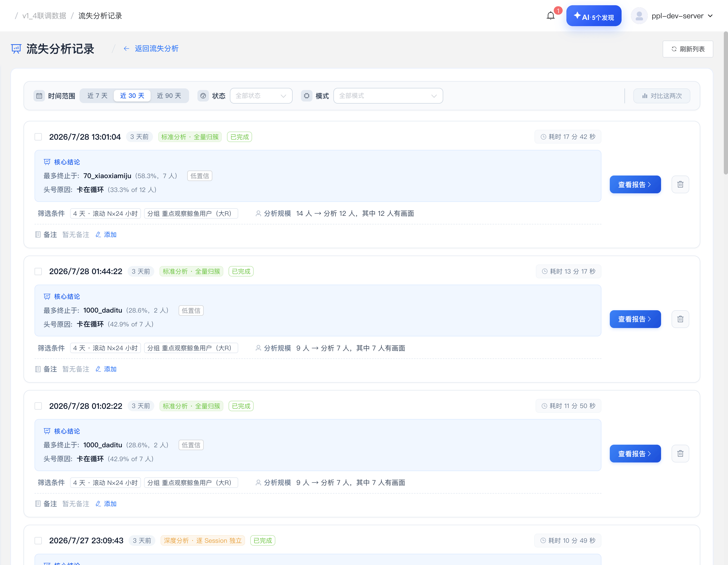The height and width of the screenshot is (565, 728).
Task: Click the clock icon beside 耗时 11 分 50 秒
Action: 544,406
